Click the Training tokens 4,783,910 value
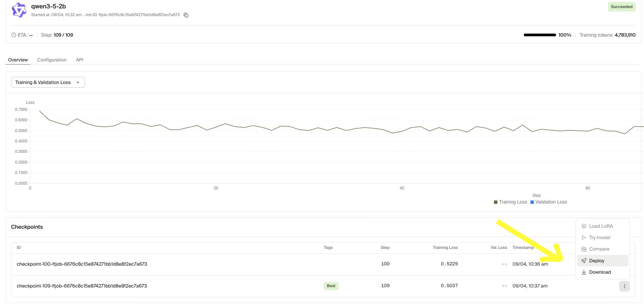This screenshot has width=644, height=308. pos(625,35)
